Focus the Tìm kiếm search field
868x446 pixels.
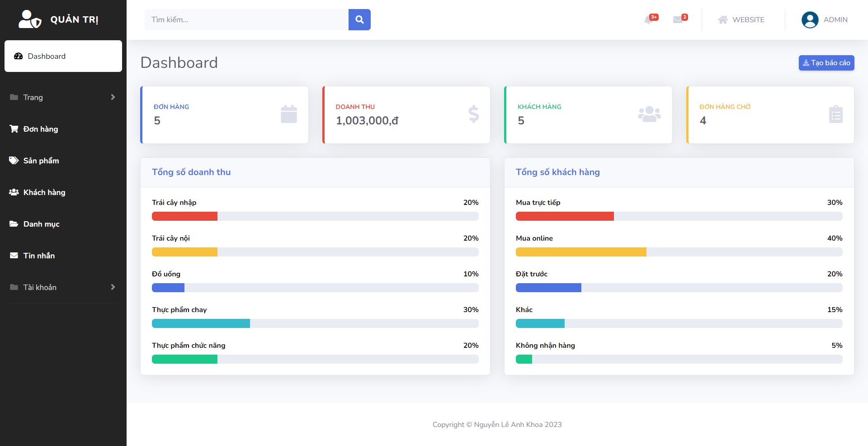tap(246, 19)
